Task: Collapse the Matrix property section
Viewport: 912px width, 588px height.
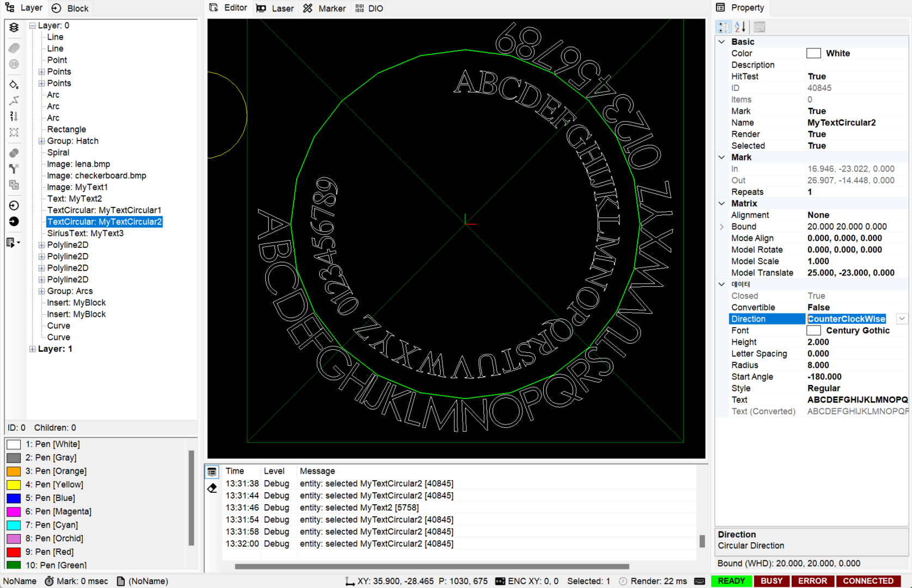Action: point(722,204)
